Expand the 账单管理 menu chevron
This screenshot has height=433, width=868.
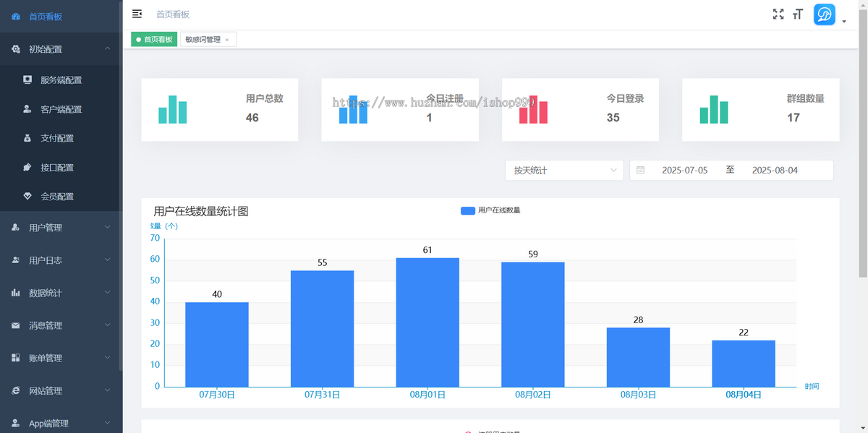pos(108,358)
